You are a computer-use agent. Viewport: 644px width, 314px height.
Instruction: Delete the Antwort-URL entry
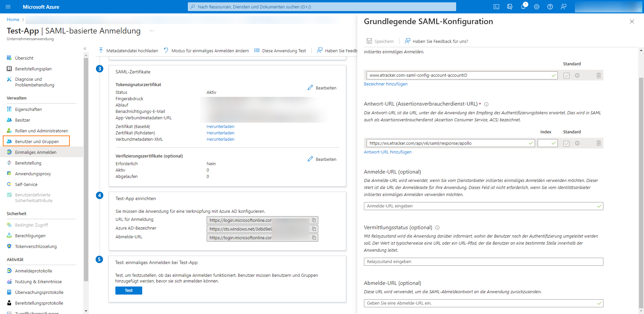point(599,143)
